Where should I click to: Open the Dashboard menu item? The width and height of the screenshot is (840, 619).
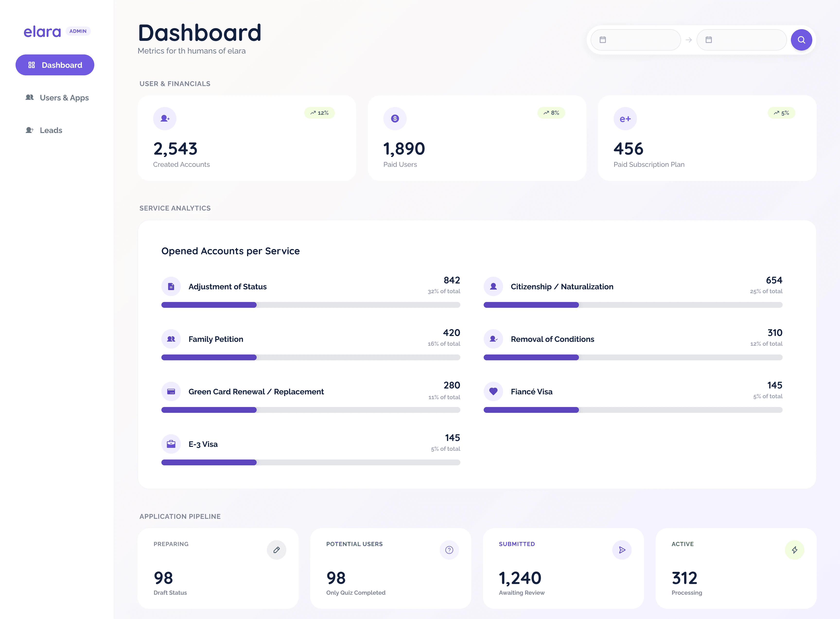click(x=55, y=65)
